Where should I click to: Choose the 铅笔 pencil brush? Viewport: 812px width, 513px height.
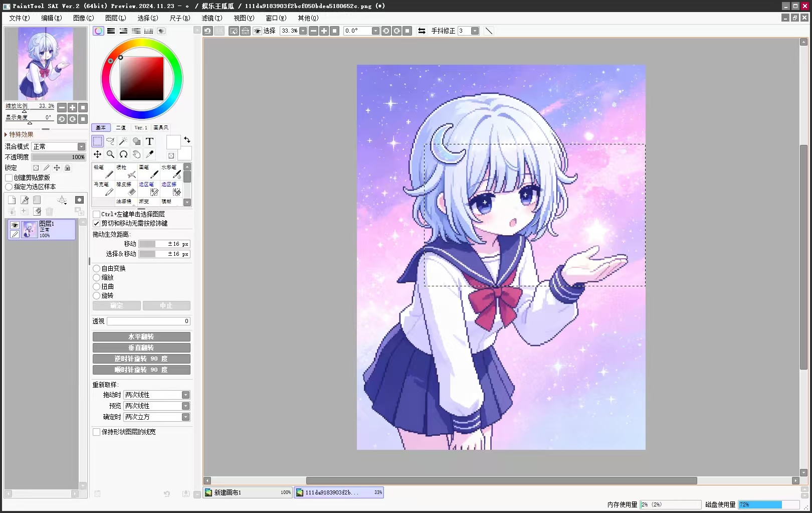pos(103,171)
